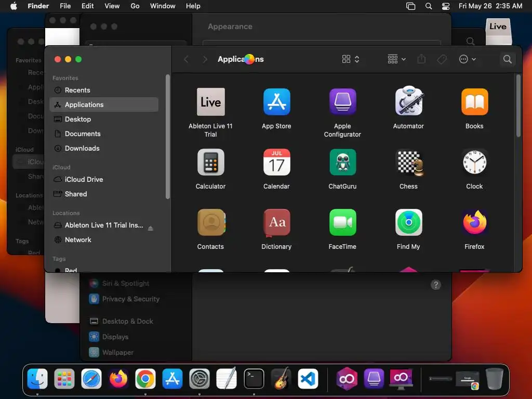Select the ChatGuru app icon

point(342,162)
